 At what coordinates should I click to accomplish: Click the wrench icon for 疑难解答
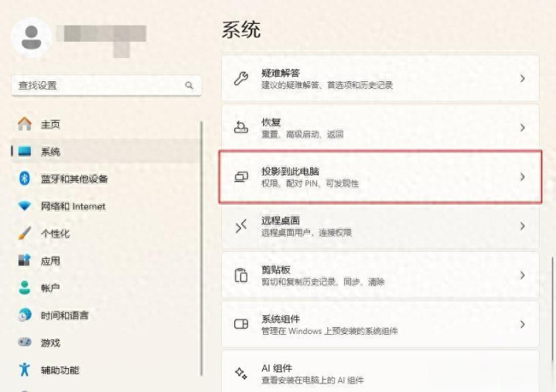pyautogui.click(x=241, y=78)
